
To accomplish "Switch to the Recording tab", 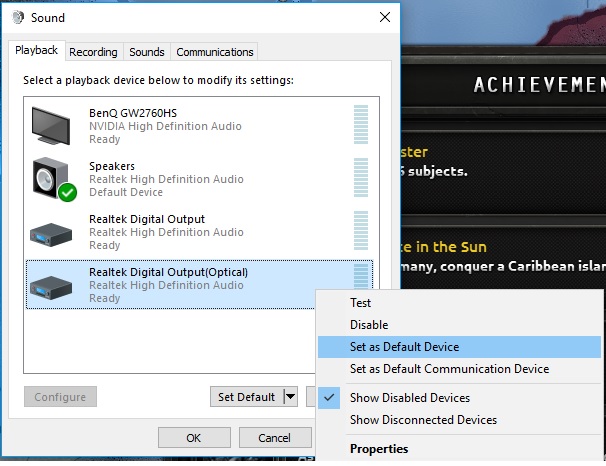I will (x=93, y=52).
